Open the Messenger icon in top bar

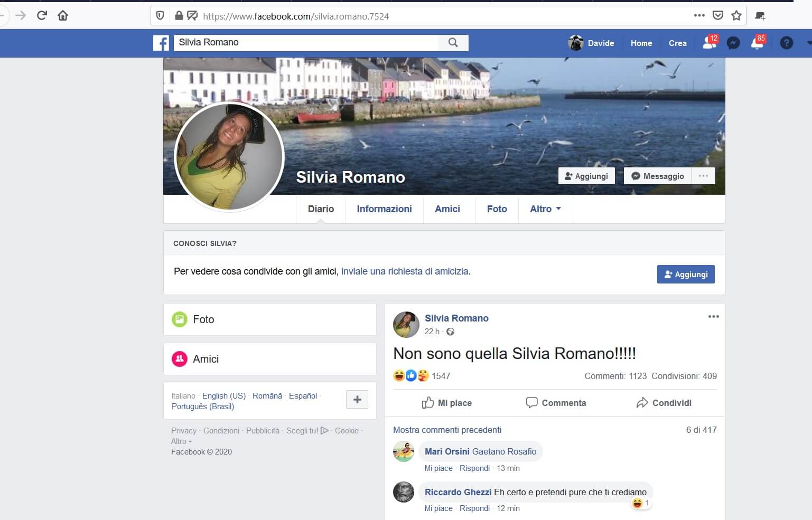click(733, 43)
